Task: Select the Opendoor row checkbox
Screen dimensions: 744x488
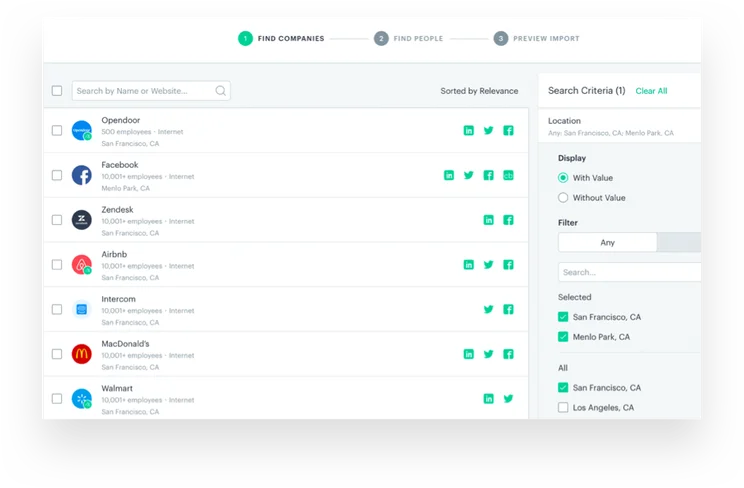Action: [x=57, y=131]
